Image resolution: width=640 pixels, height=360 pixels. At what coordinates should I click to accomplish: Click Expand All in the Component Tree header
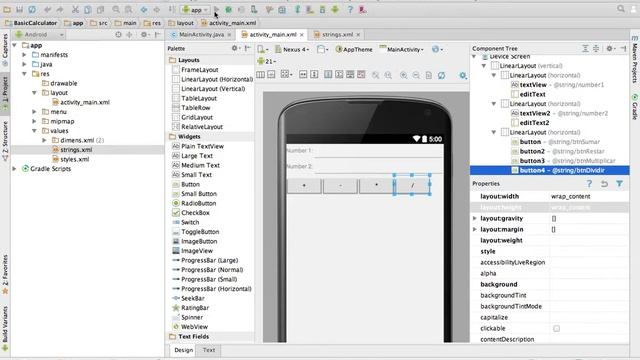click(585, 48)
